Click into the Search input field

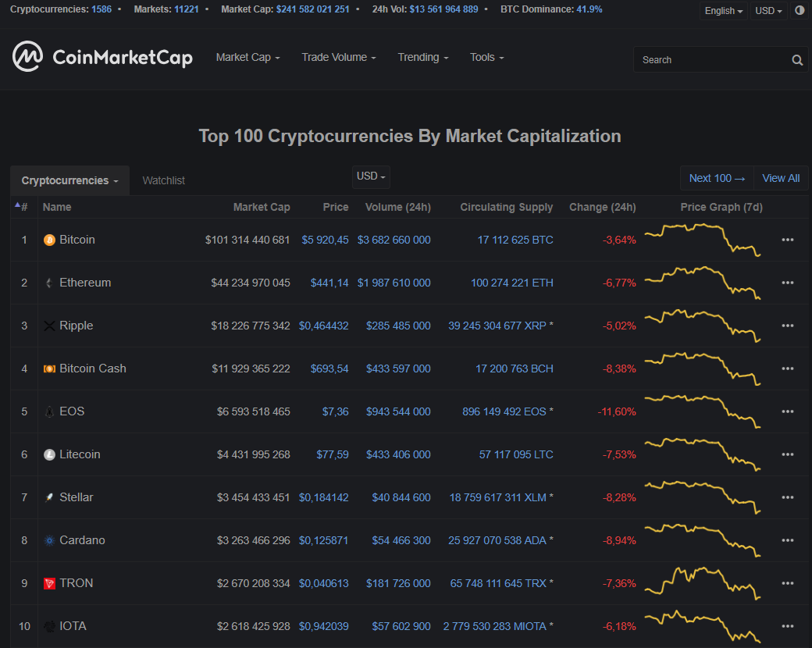click(710, 60)
